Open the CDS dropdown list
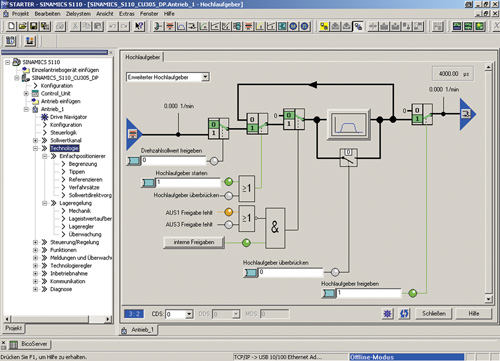The height and width of the screenshot is (361, 500). (x=179, y=314)
